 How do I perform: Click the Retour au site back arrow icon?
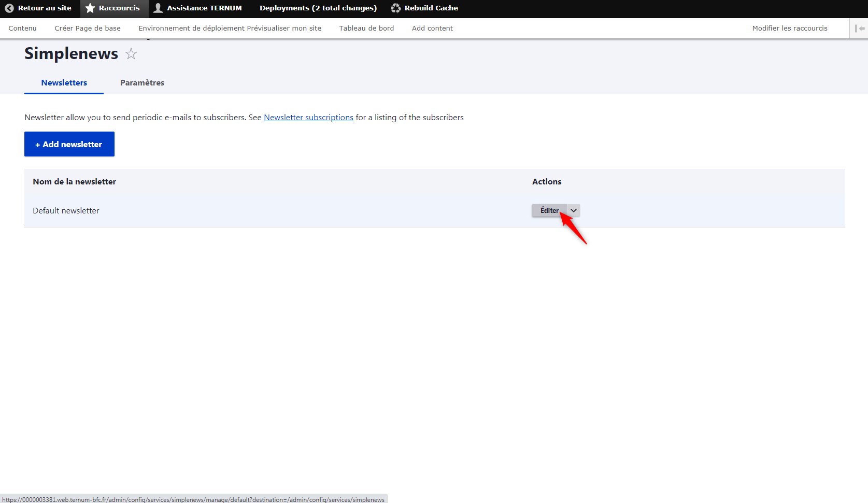9,8
